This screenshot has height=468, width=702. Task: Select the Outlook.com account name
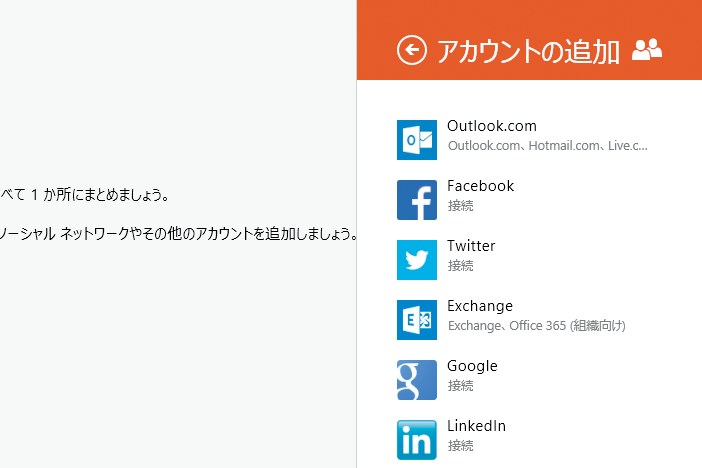(x=492, y=126)
